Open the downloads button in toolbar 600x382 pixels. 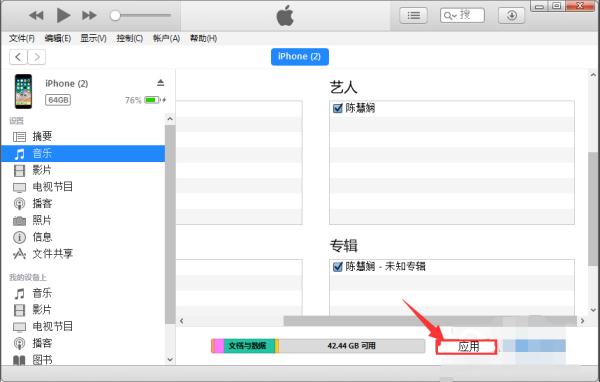pos(512,16)
